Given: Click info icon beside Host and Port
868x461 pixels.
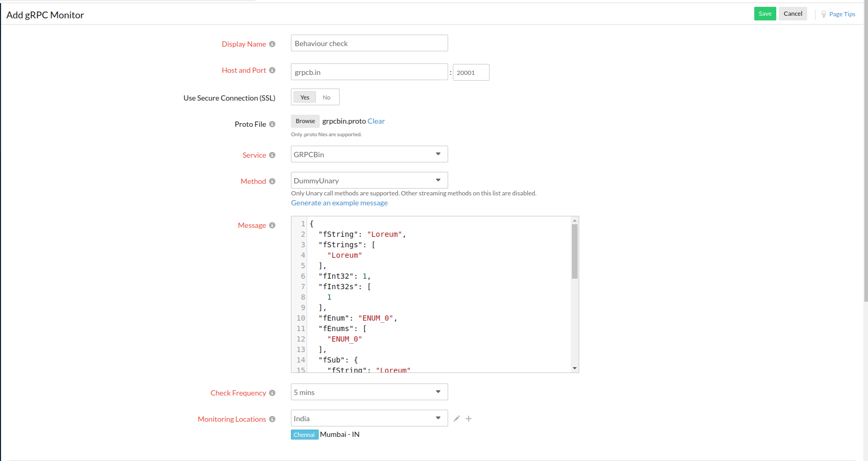Looking at the screenshot, I should coord(272,70).
